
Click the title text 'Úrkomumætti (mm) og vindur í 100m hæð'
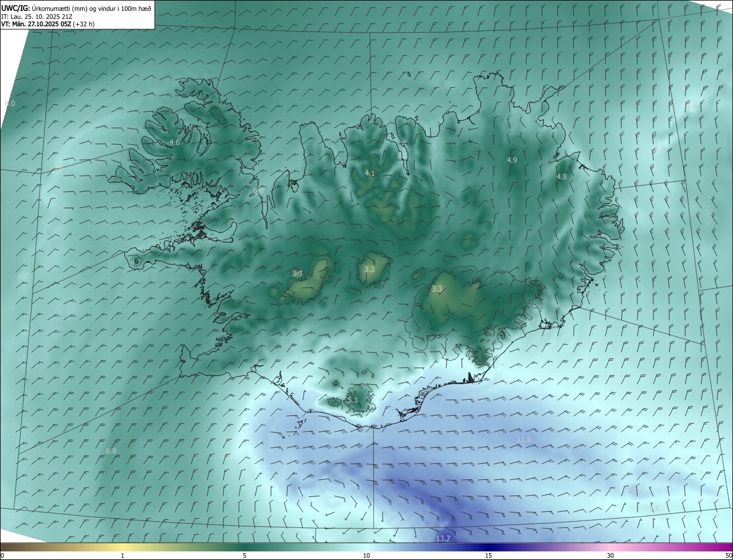91,7
